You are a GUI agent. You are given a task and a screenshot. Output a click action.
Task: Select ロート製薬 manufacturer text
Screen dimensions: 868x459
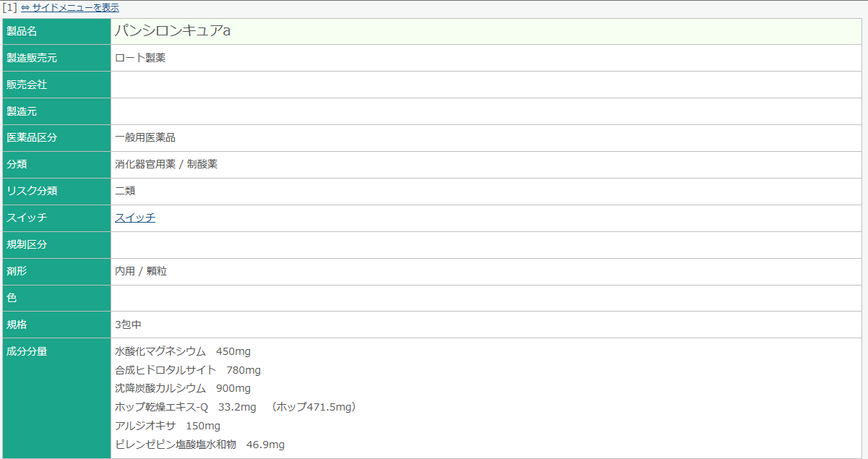pos(140,58)
